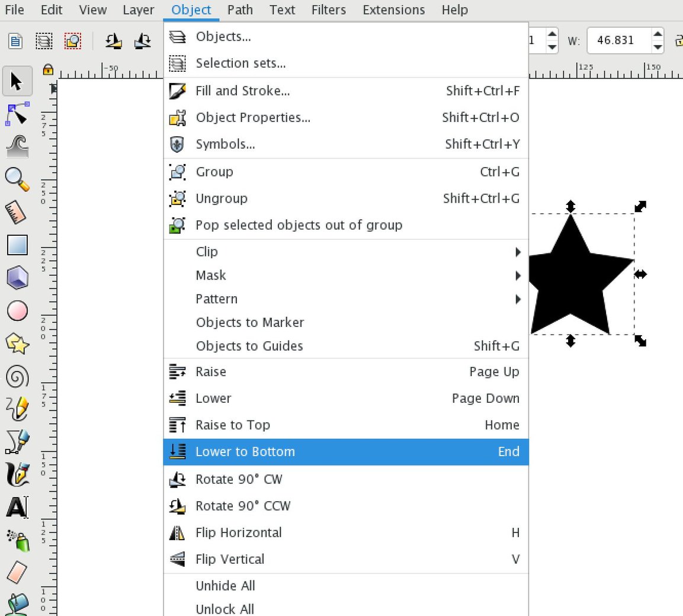Choose Group from the Object menu

(214, 172)
